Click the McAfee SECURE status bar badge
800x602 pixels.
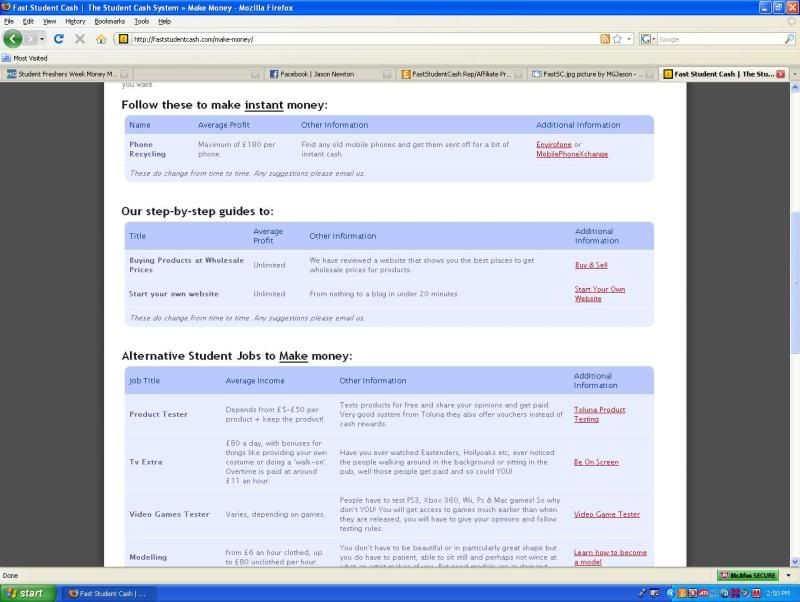(748, 576)
